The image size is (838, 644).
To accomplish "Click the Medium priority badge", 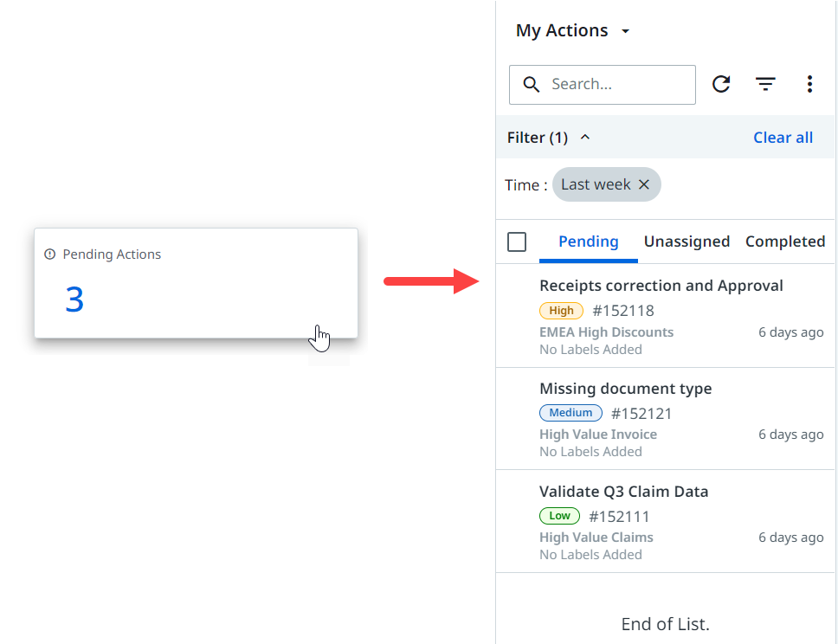I will click(570, 413).
